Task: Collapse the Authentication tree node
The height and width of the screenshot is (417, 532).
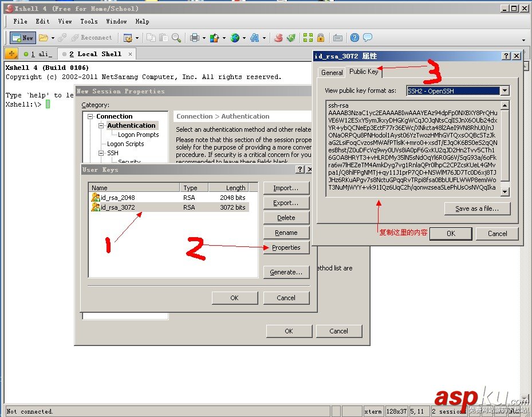Action: pos(101,125)
